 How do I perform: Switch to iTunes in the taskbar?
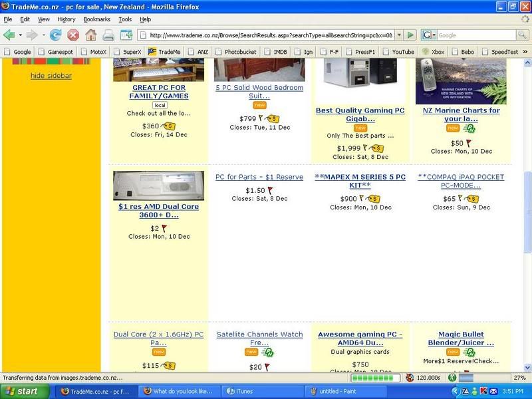click(262, 392)
